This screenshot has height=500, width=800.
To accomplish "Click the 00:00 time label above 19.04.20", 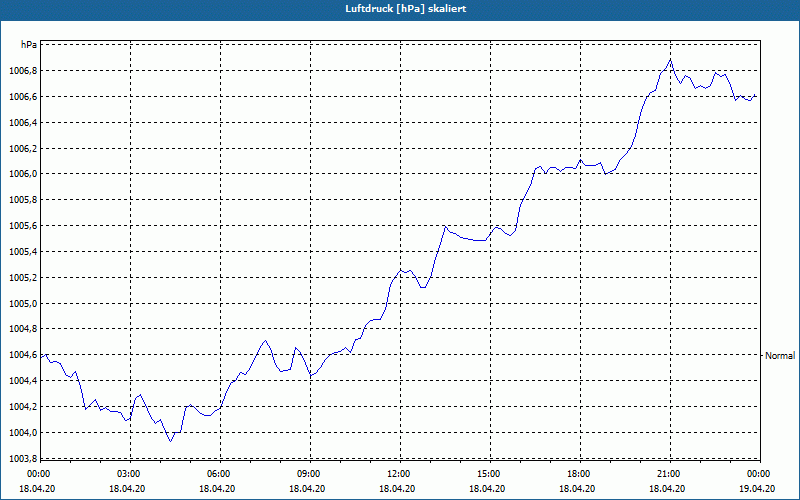I will point(760,474).
